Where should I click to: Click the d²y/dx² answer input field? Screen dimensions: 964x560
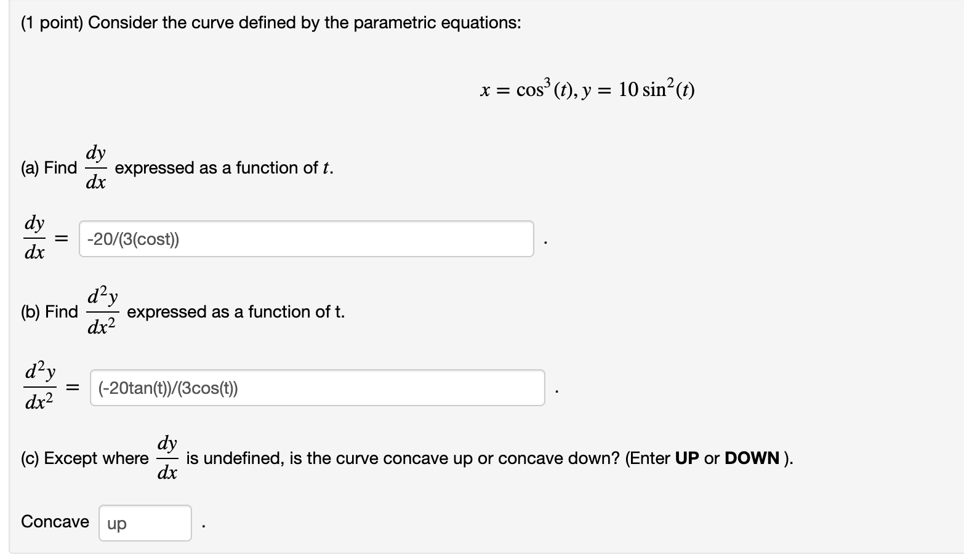pos(316,388)
